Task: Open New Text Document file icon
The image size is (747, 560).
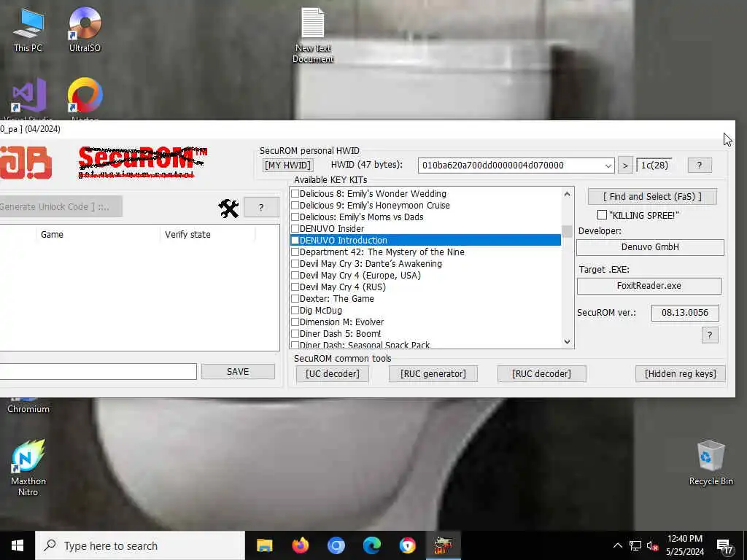Action: [312, 35]
